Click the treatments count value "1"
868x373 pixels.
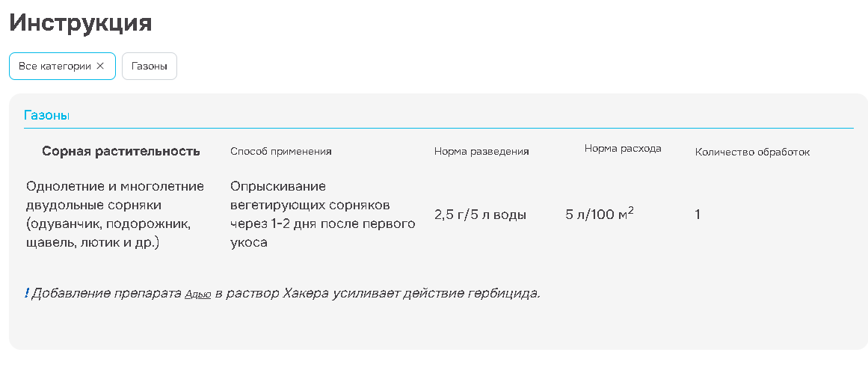[x=698, y=215]
